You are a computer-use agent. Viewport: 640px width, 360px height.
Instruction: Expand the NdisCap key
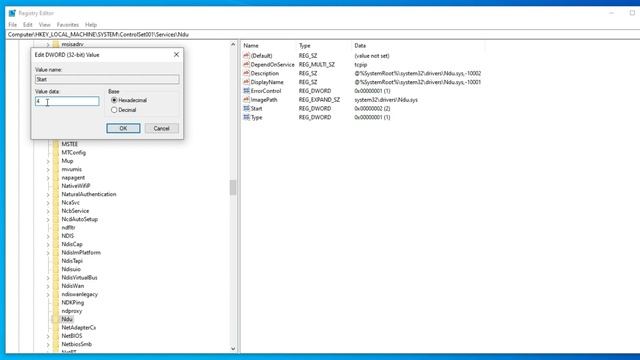[48, 244]
